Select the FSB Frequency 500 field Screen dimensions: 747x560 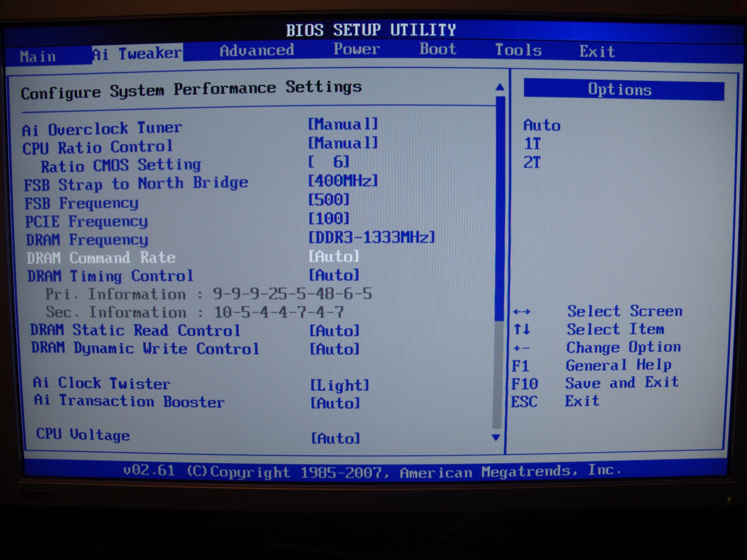pos(329,199)
